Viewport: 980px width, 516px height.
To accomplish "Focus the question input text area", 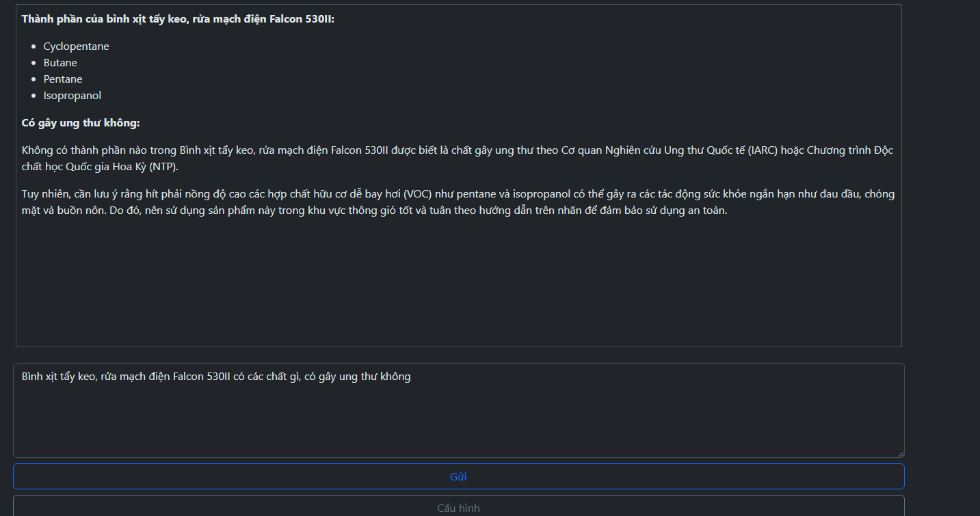I will 458,410.
